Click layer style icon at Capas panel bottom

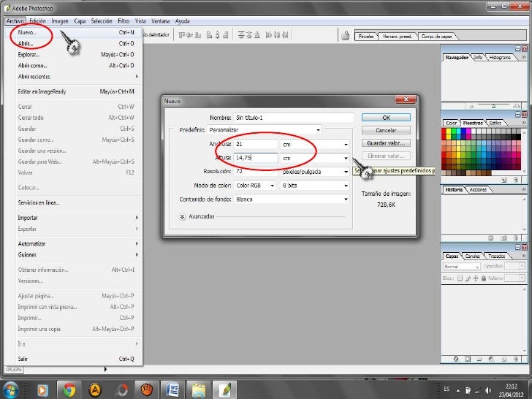456,359
